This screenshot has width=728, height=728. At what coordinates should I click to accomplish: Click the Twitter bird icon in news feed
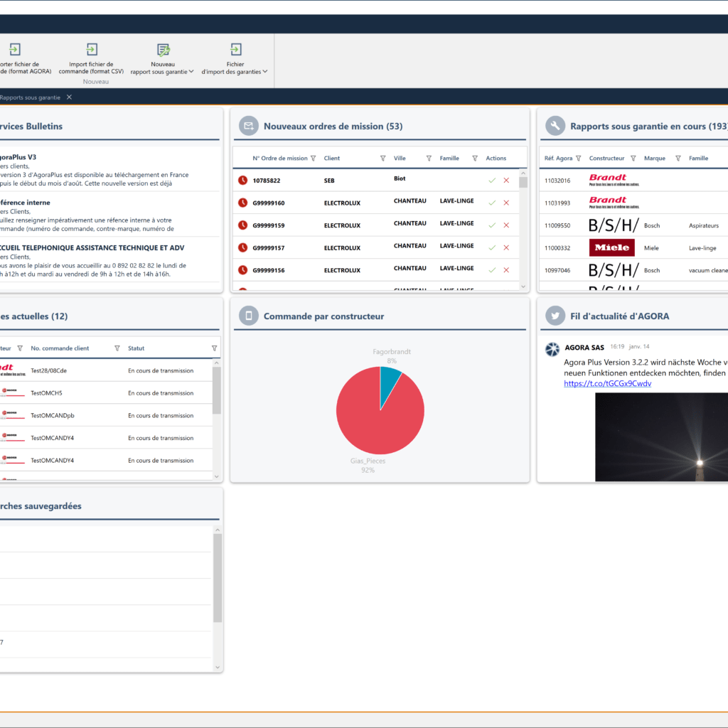pos(555,316)
